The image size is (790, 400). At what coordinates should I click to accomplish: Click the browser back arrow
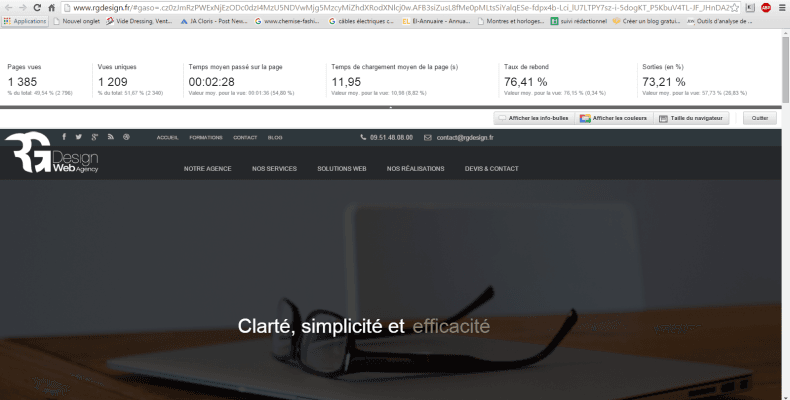9,8
